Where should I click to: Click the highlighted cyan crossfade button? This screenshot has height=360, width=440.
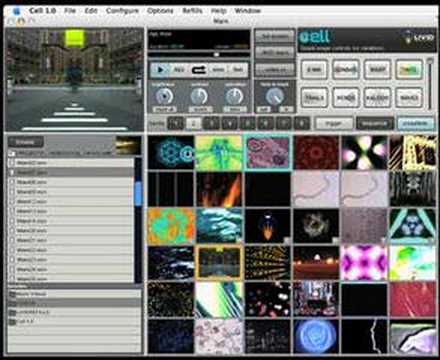(x=416, y=124)
